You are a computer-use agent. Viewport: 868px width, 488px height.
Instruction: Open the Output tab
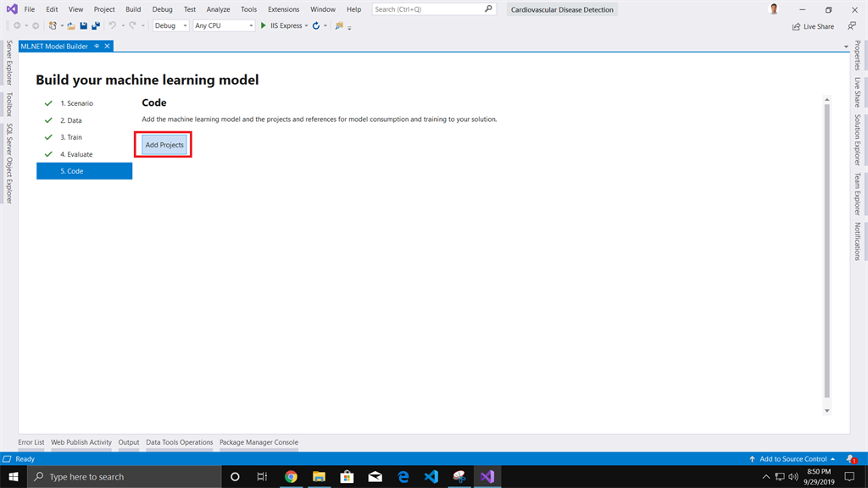(x=129, y=442)
